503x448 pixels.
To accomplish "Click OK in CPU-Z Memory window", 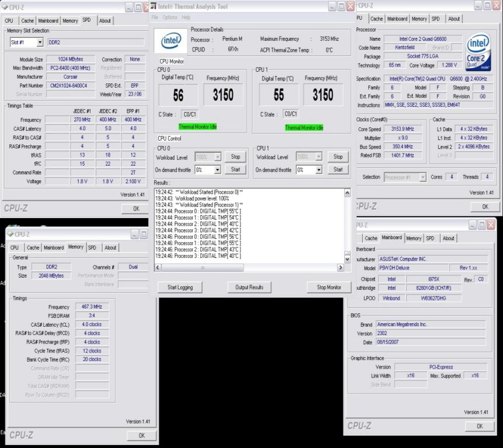I will point(141,436).
